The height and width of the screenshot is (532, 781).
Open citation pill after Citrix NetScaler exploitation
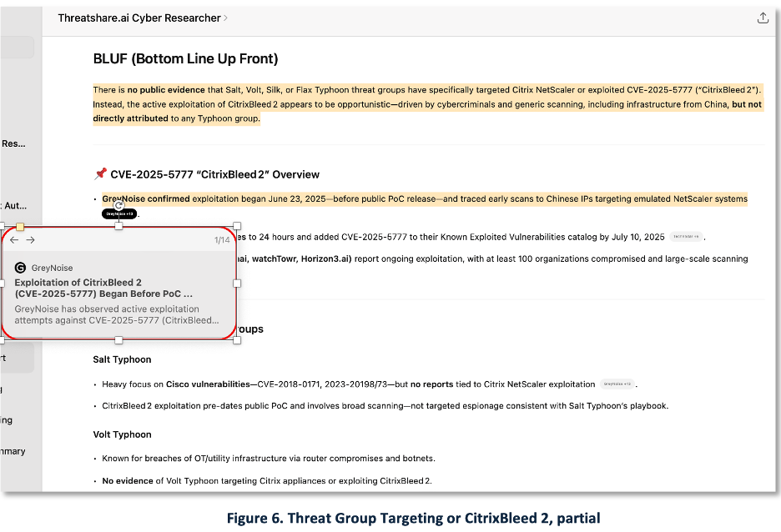click(x=617, y=384)
